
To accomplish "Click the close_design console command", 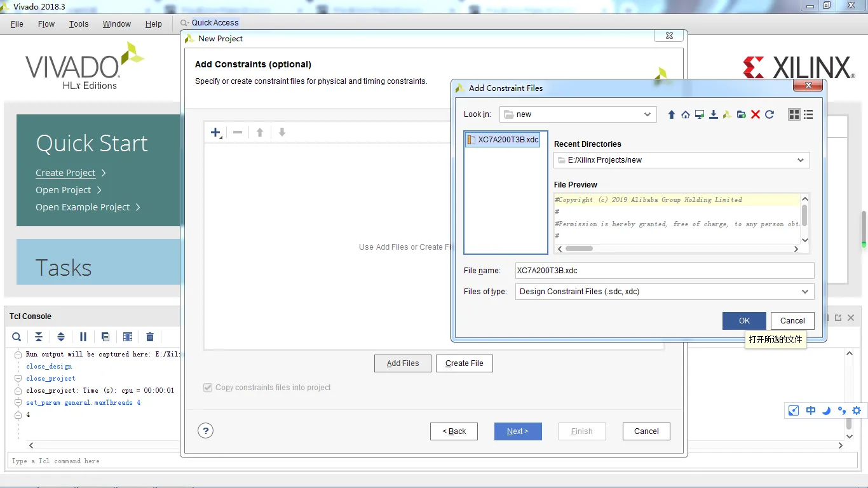I will pos(49,367).
